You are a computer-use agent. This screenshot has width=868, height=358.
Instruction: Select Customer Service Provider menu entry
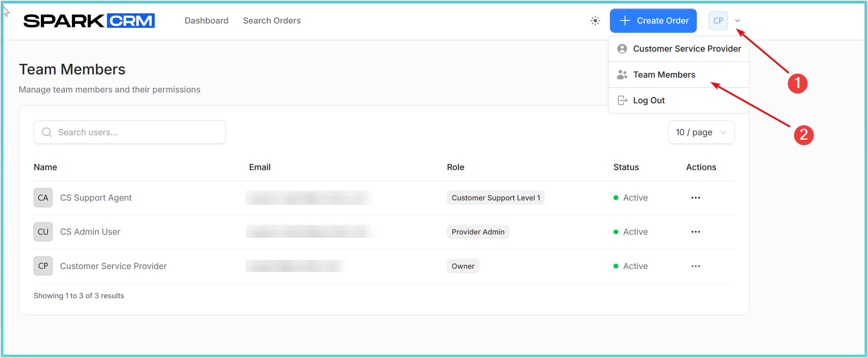pos(687,49)
